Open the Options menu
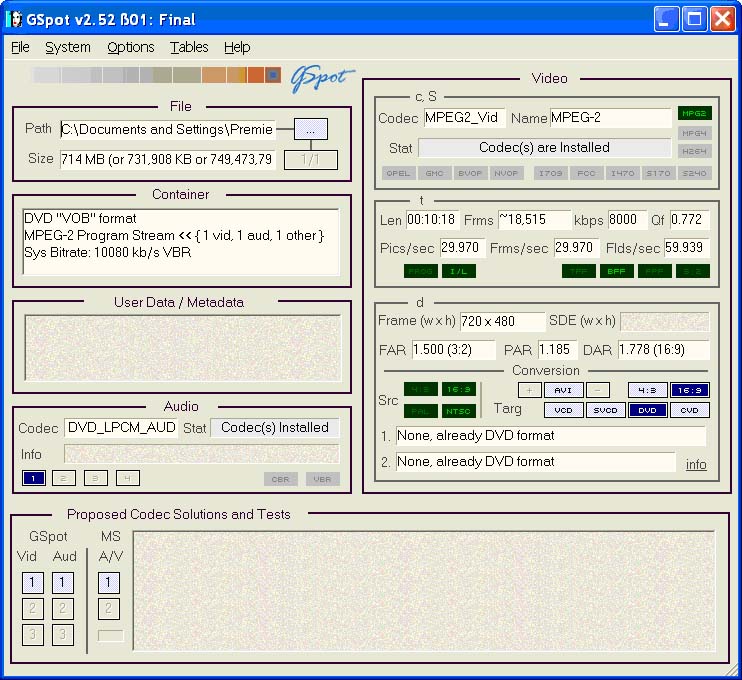742x680 pixels. [131, 47]
